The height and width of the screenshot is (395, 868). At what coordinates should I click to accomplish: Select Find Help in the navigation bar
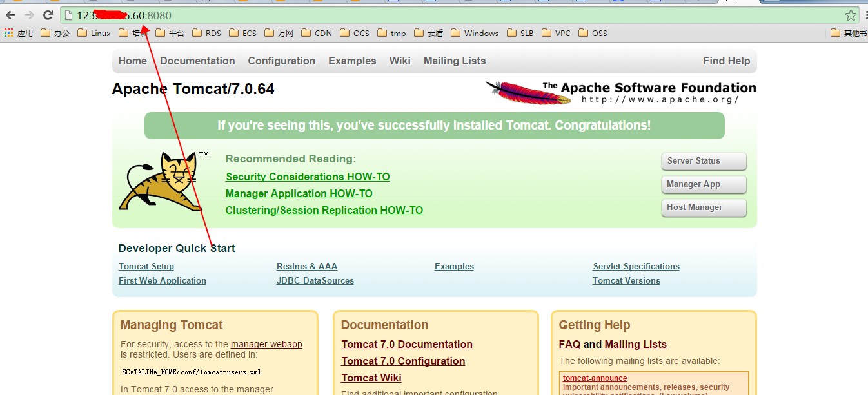[x=726, y=61]
